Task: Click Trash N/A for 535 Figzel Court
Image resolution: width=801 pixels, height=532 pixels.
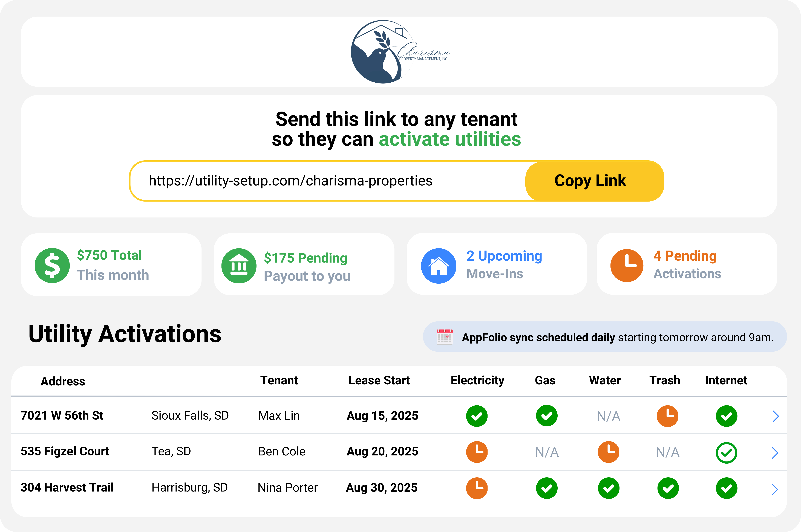Action: tap(668, 452)
